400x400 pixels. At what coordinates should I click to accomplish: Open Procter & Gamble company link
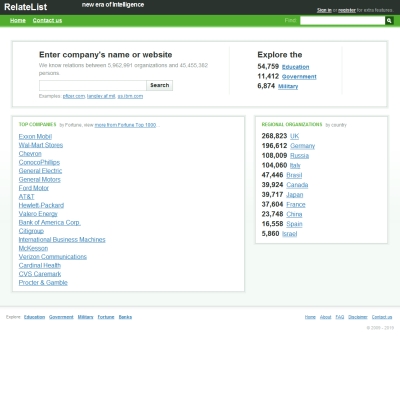(x=43, y=283)
